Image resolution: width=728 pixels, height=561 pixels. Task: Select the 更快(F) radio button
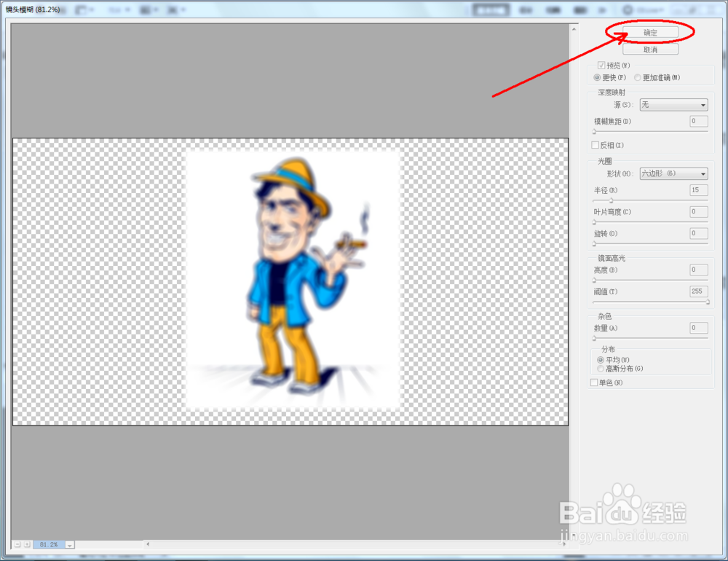tap(597, 77)
